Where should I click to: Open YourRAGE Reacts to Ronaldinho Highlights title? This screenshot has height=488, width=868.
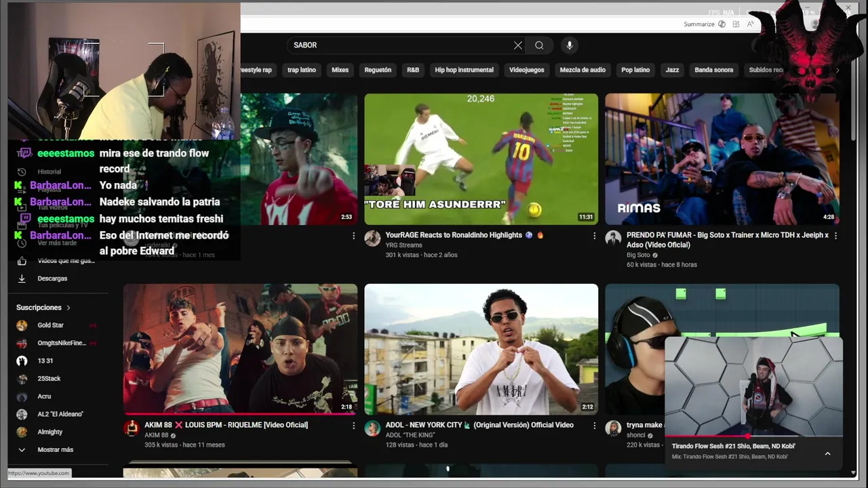pyautogui.click(x=464, y=235)
